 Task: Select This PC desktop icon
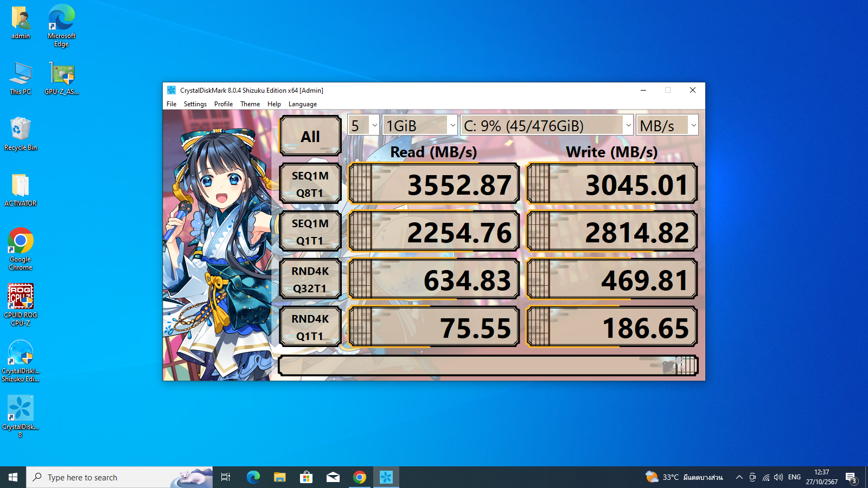(21, 79)
